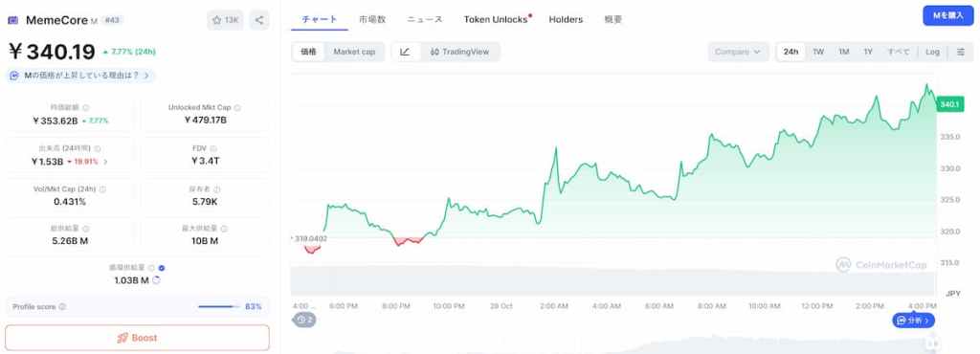This screenshot has height=354, width=980.
Task: Click the 5.79K holders value
Action: pos(205,202)
